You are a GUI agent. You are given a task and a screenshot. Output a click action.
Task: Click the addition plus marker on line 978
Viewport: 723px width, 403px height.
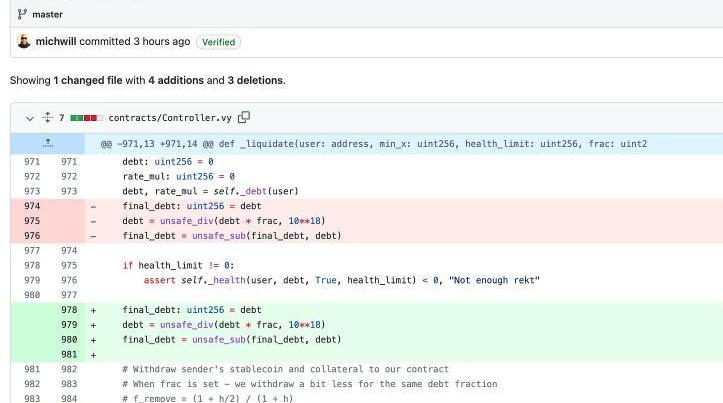point(94,310)
